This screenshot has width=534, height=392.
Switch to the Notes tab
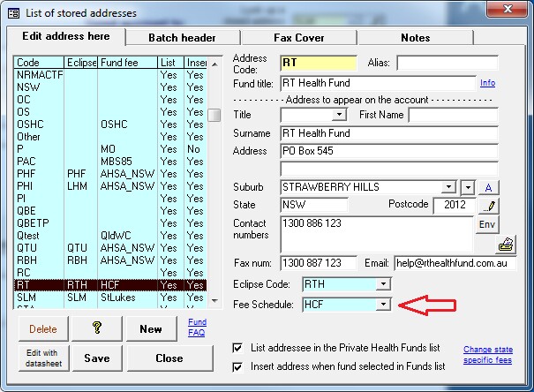tap(416, 37)
